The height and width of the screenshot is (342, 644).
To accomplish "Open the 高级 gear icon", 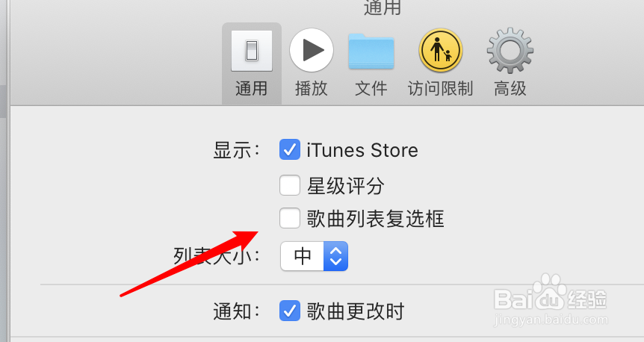I will pyautogui.click(x=510, y=51).
